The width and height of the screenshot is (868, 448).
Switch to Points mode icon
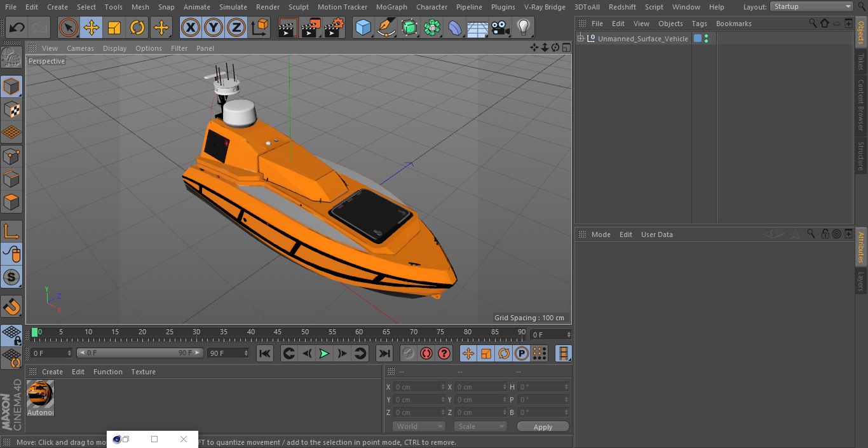(11, 156)
